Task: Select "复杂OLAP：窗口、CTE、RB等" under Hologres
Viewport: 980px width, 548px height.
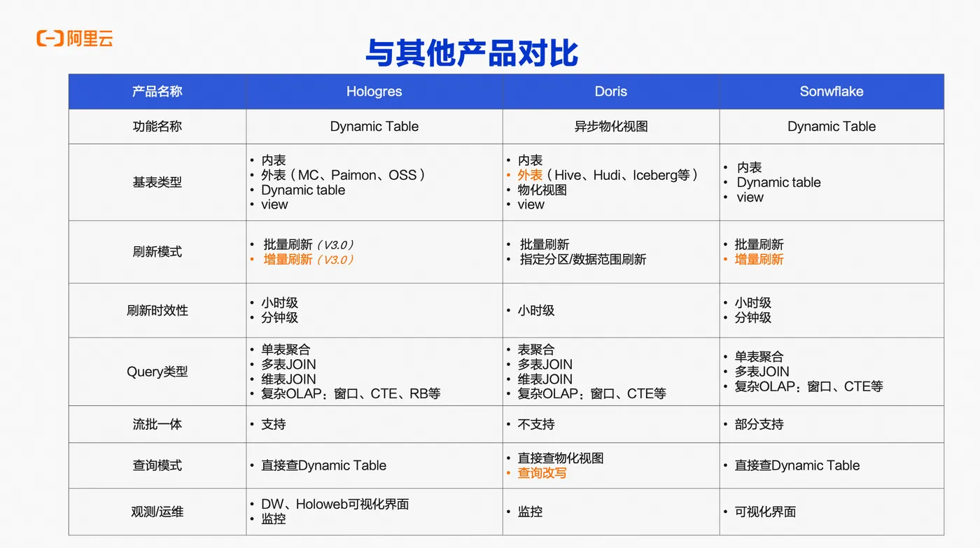Action: click(351, 394)
